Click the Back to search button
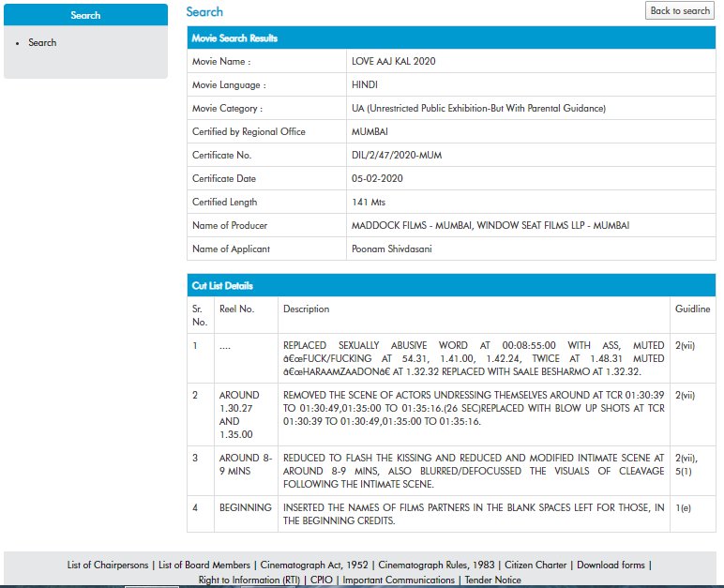 pos(680,10)
